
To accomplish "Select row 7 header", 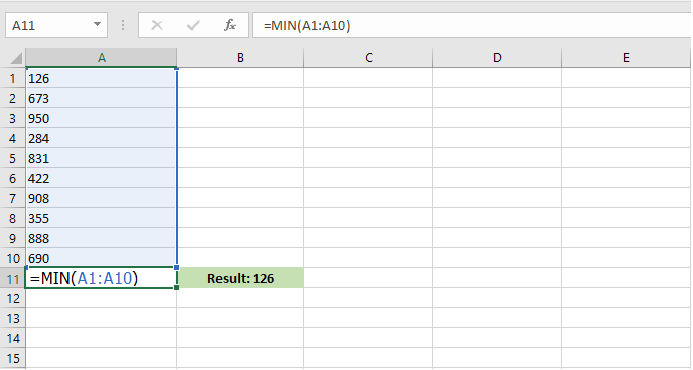I will coord(12,198).
